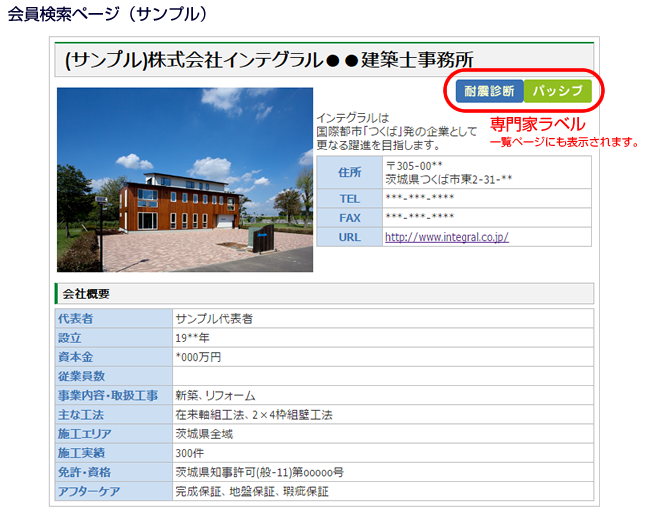Click the 住所 header cell
Screen dimensions: 648x517
point(350,172)
